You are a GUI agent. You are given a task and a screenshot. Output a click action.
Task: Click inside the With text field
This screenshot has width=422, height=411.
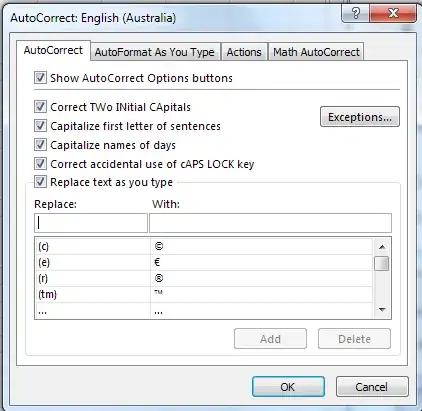270,223
